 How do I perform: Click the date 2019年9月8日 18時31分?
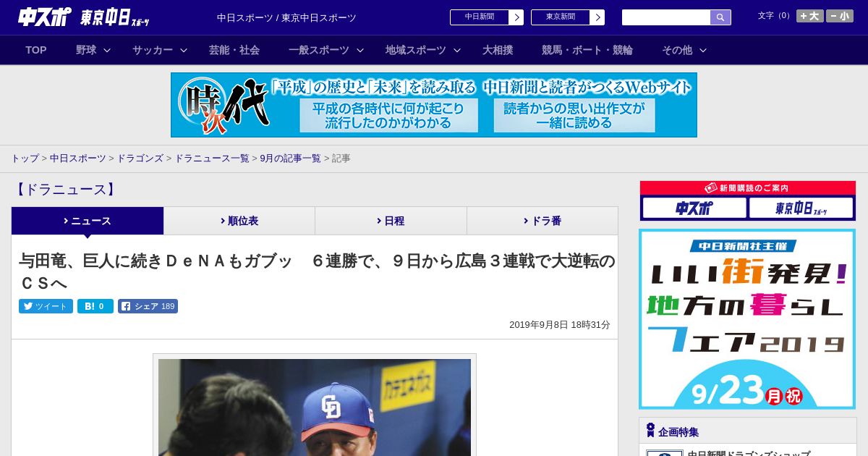(x=560, y=325)
